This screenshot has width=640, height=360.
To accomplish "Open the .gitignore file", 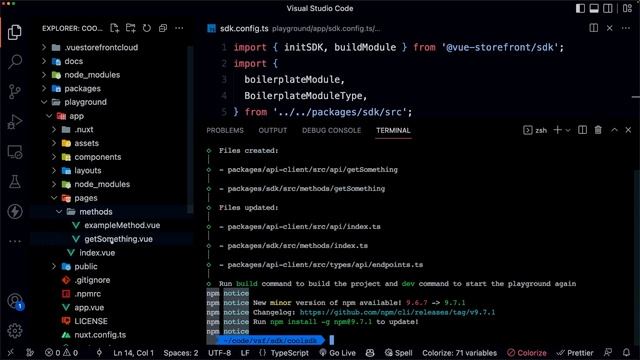I will click(92, 280).
